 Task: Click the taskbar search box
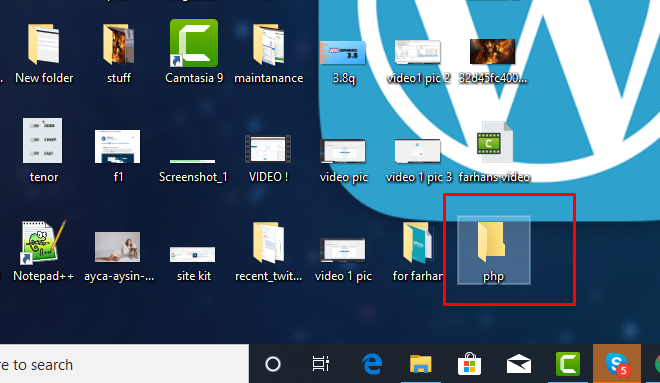pos(124,364)
